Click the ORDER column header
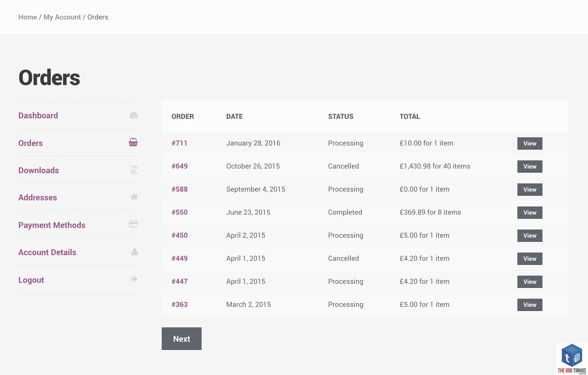Screen dimensions: 588x375 tap(183, 117)
